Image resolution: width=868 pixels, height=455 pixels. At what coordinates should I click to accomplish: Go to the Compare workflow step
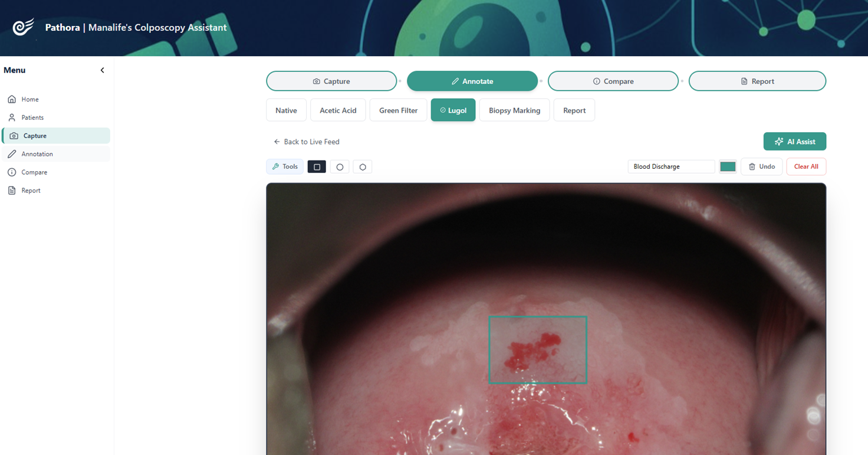tap(613, 81)
